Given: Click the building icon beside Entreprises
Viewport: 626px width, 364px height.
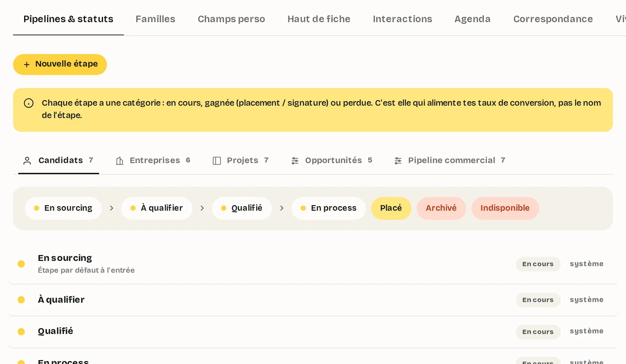Looking at the screenshot, I should 119,161.
